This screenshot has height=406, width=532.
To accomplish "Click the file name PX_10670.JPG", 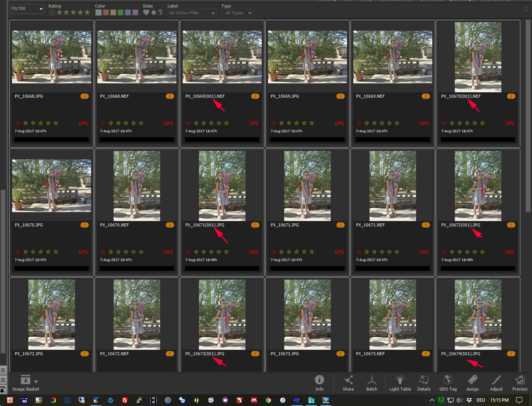I will pos(29,225).
